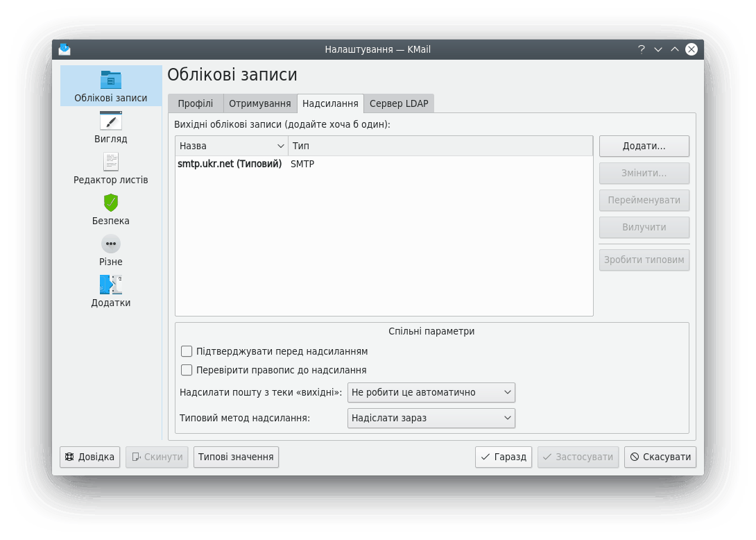Select the Безпека shield icon

click(x=111, y=203)
